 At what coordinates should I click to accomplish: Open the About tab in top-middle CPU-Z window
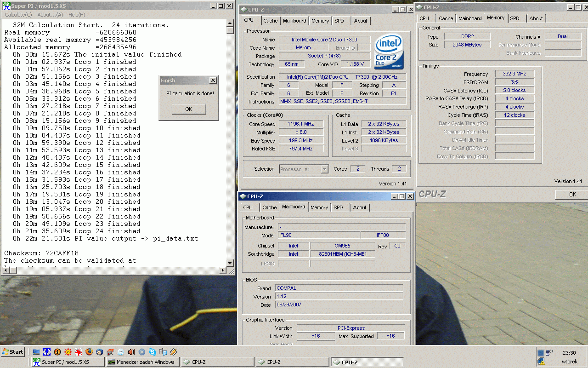tap(361, 21)
